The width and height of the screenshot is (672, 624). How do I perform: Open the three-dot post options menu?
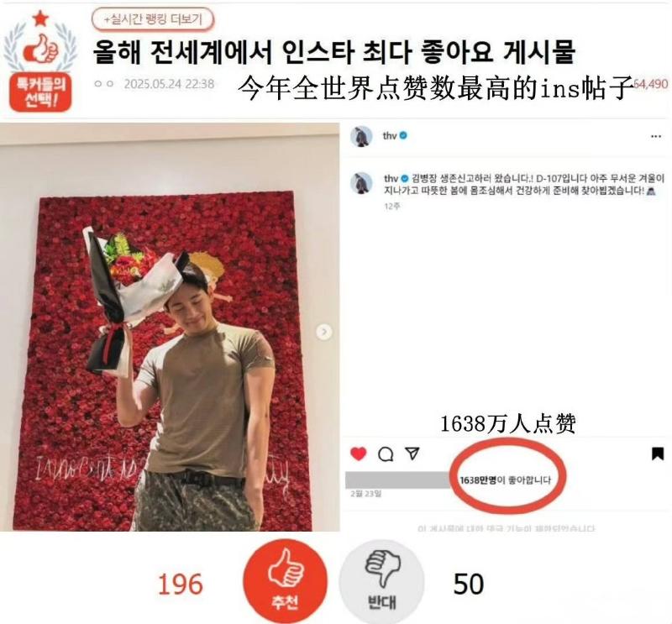click(656, 136)
